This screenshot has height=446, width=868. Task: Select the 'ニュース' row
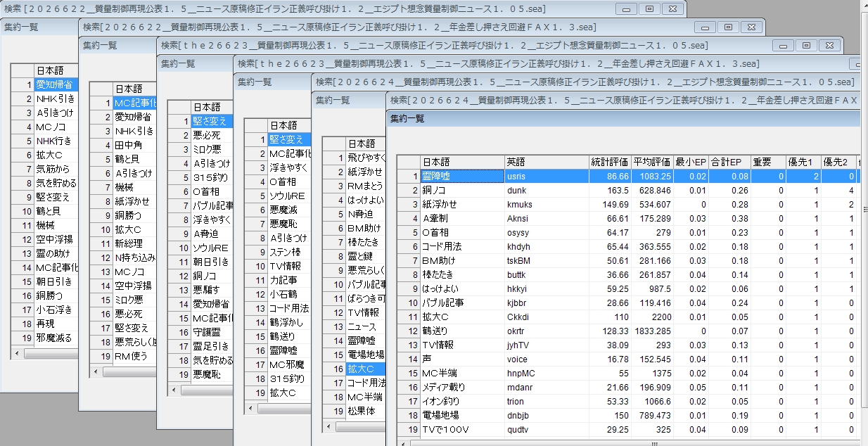pyautogui.click(x=366, y=326)
